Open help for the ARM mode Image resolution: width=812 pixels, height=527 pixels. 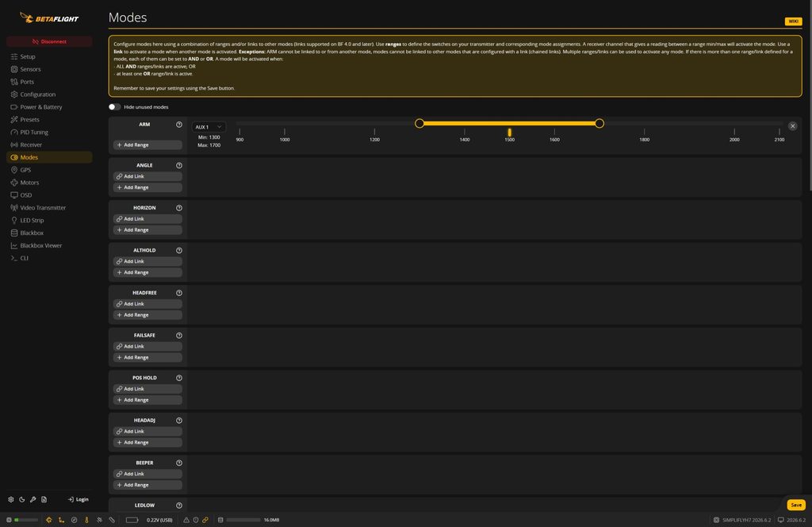tap(179, 125)
